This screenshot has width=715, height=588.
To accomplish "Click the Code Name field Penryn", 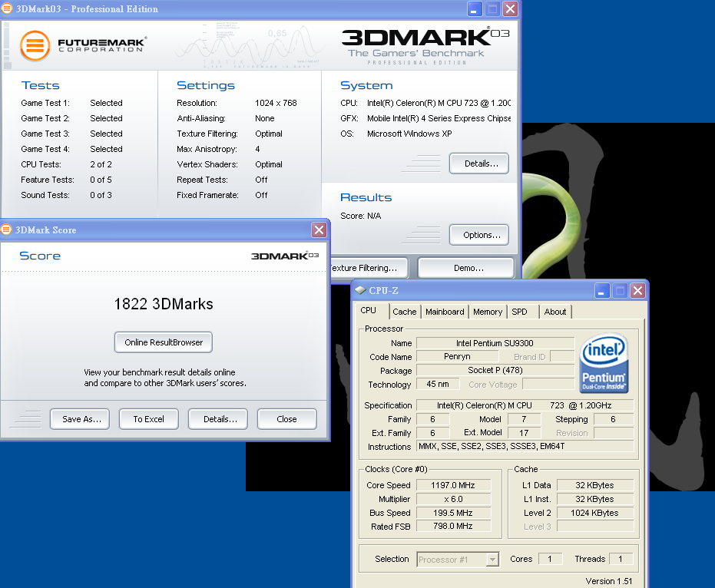I will (458, 356).
